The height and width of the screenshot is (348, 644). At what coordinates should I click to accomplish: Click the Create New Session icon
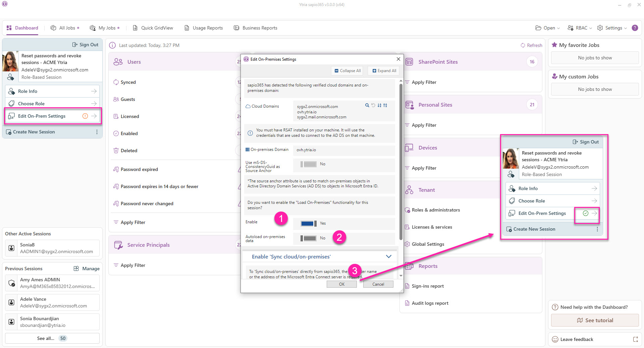[9, 132]
